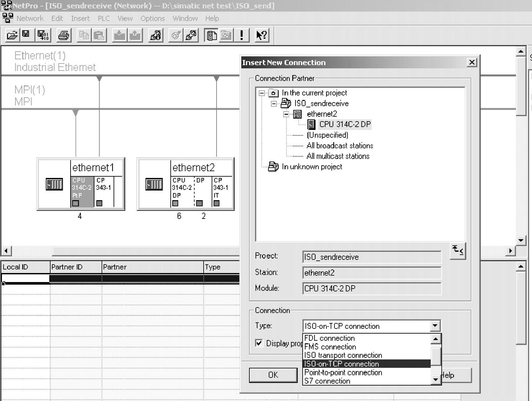Image resolution: width=532 pixels, height=401 pixels.
Task: Click the Paste toolbar icon
Action: [x=100, y=35]
